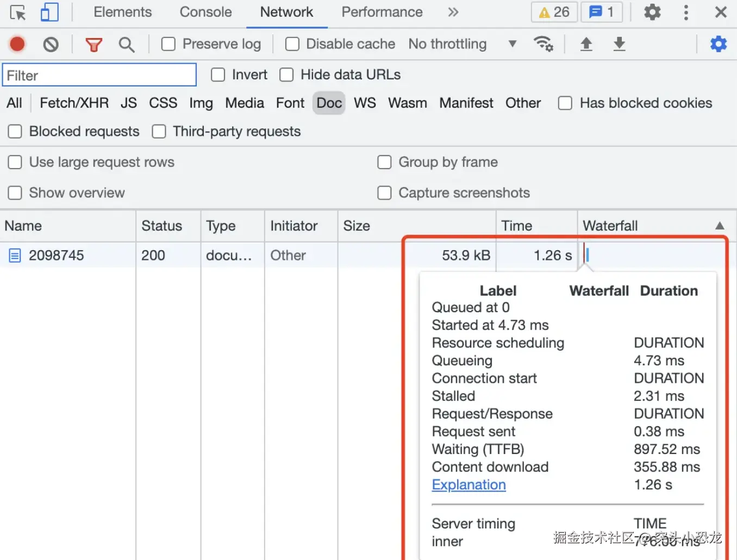Click the blue waterfall bar of 2098745

pos(588,254)
